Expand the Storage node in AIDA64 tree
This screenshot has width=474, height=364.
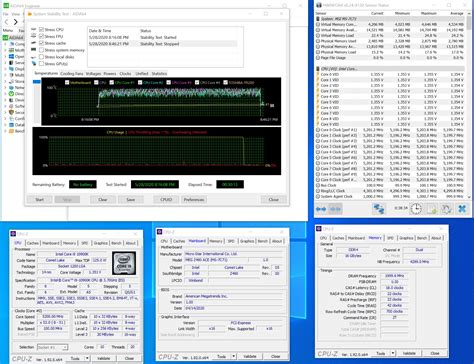5,81
